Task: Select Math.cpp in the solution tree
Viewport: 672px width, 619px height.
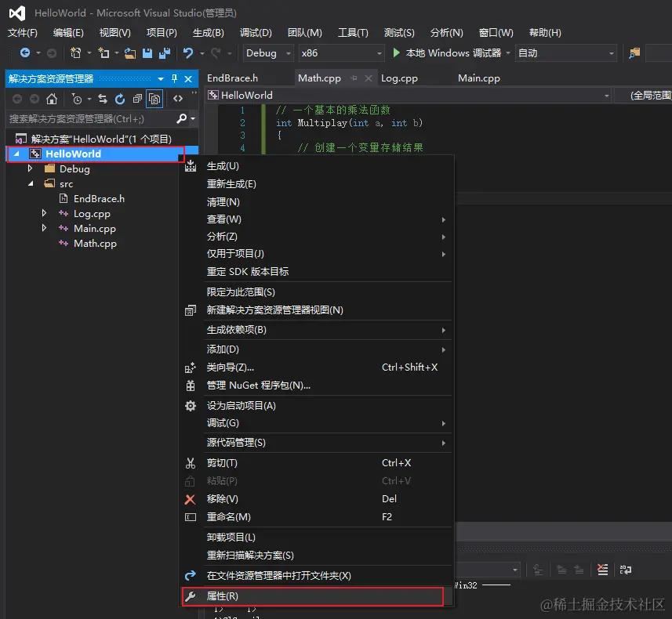Action: [x=95, y=244]
